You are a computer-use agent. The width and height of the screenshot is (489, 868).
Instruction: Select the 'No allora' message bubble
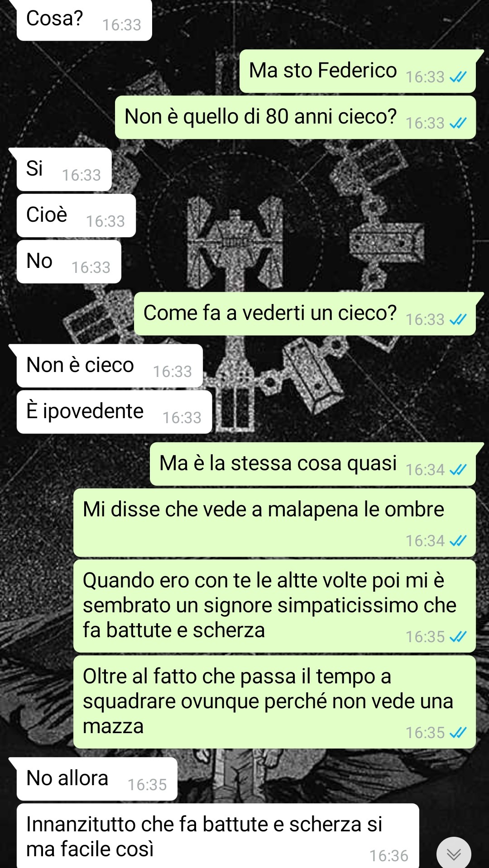coord(97,779)
